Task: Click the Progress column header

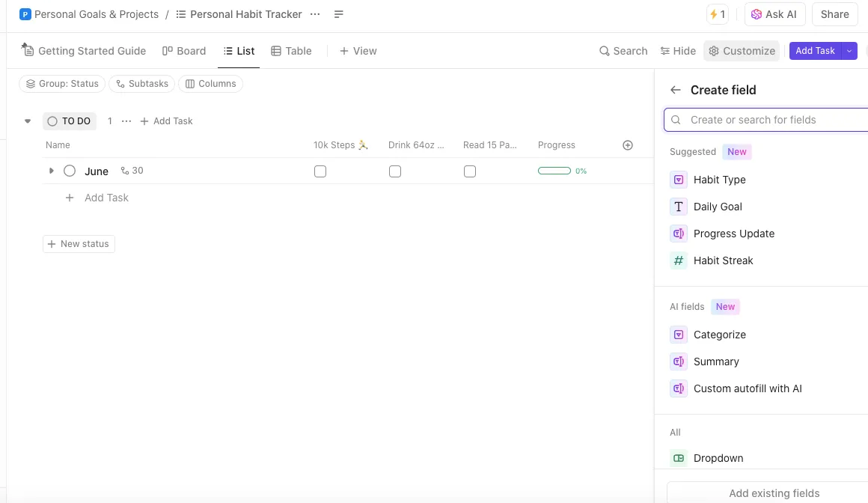Action: [x=556, y=145]
